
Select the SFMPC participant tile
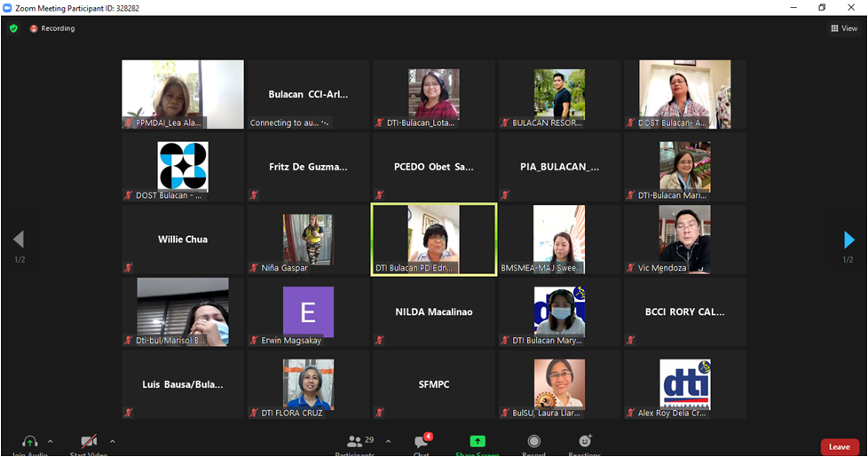tap(434, 384)
